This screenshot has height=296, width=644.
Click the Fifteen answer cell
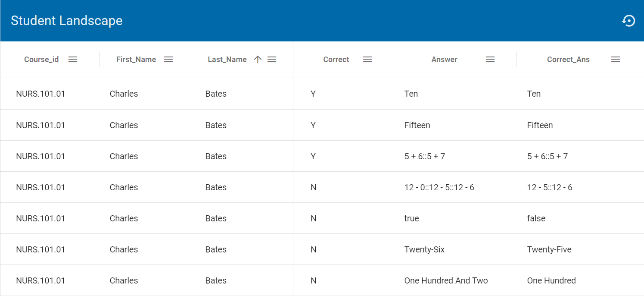[x=417, y=125]
